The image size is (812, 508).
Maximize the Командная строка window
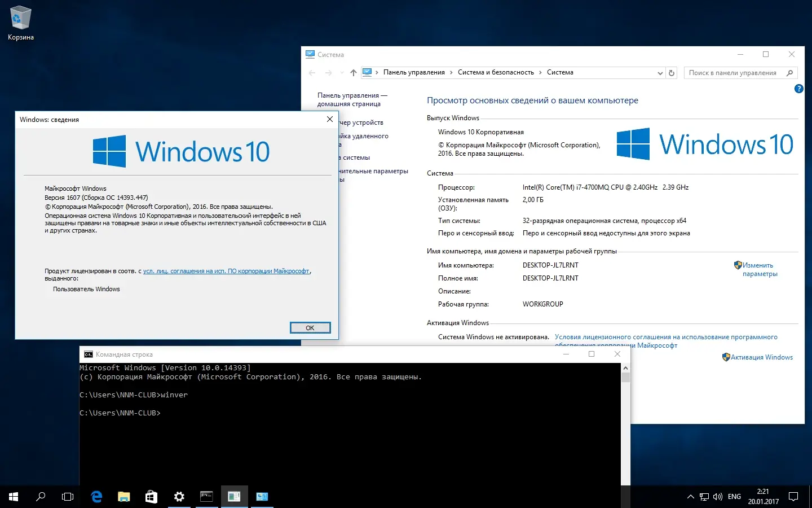coord(592,354)
